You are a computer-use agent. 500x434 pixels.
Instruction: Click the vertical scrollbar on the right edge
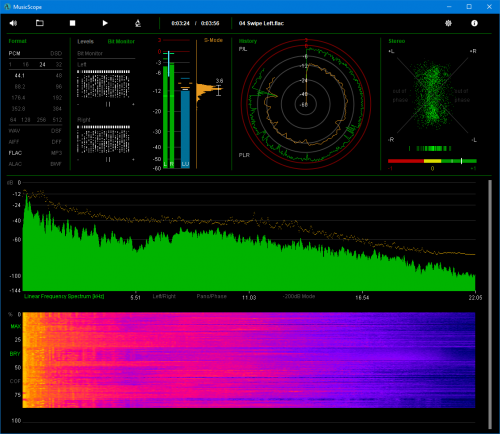(x=490, y=304)
